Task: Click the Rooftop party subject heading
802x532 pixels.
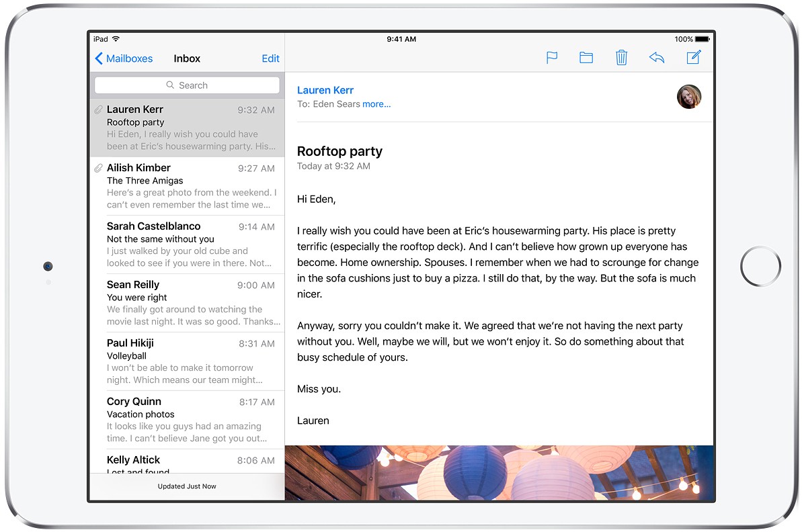Action: (339, 151)
